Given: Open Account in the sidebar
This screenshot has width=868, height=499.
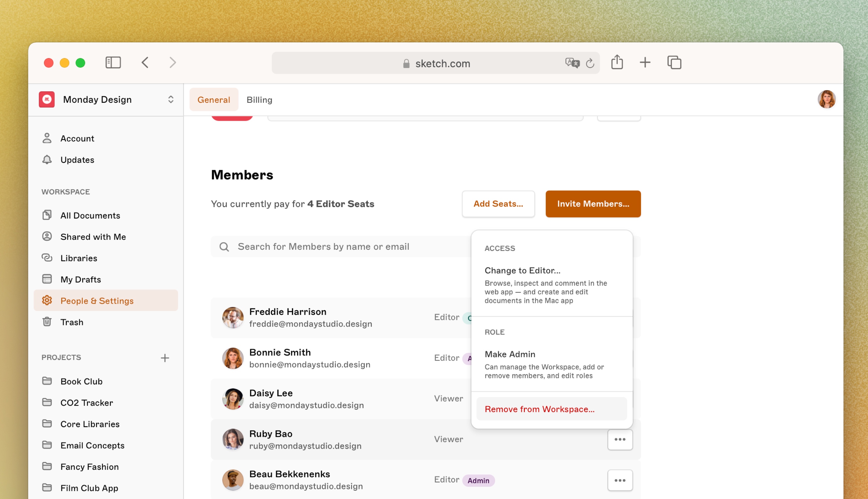Looking at the screenshot, I should click(106, 138).
